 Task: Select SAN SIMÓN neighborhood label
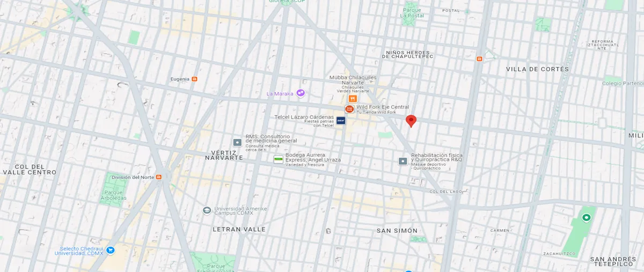(x=397, y=231)
